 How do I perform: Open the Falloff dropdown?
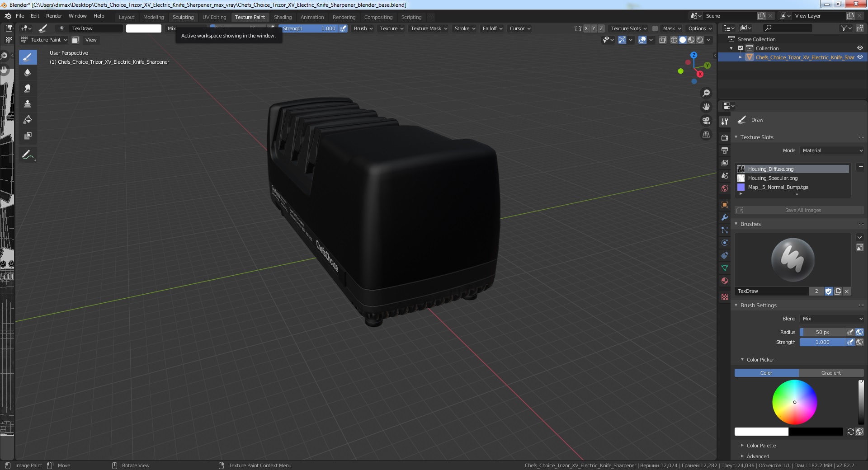492,28
